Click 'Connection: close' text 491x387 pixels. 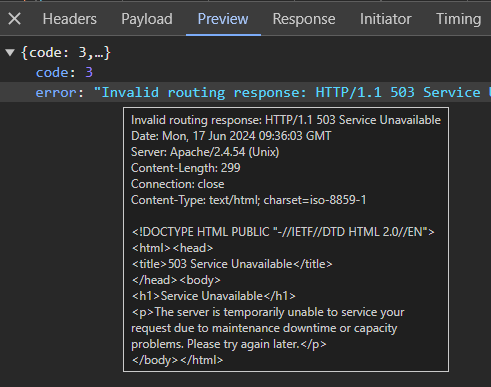178,184
